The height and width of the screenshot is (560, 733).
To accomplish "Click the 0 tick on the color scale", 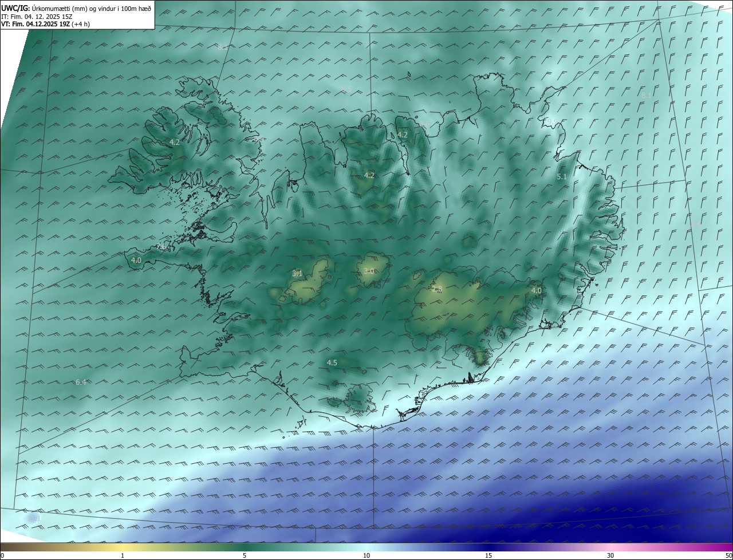I will [x=2, y=555].
